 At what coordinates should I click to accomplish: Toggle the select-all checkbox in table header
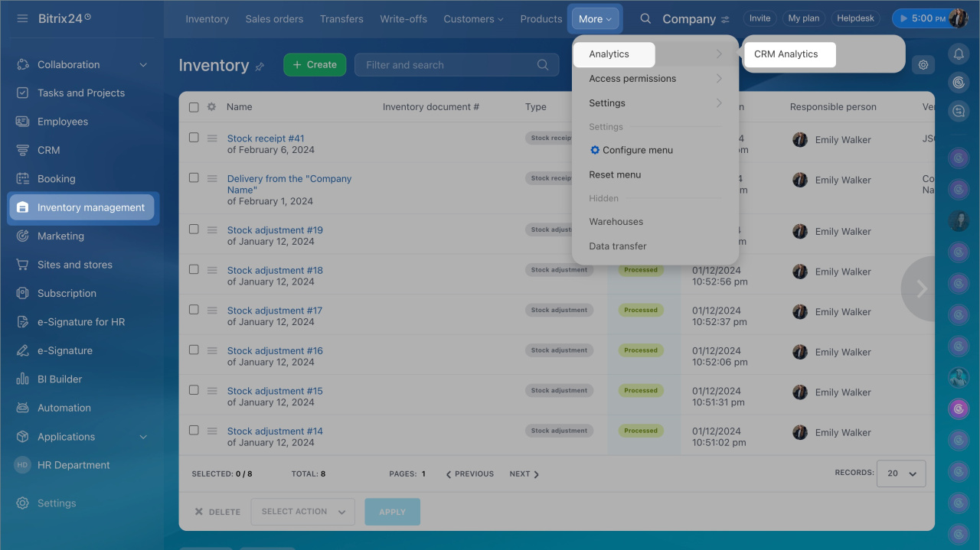pos(194,107)
